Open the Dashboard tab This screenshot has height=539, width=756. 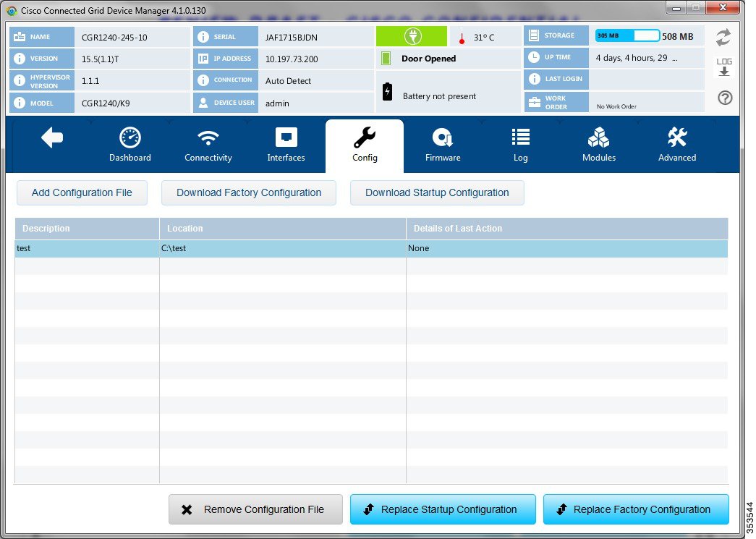pyautogui.click(x=129, y=145)
